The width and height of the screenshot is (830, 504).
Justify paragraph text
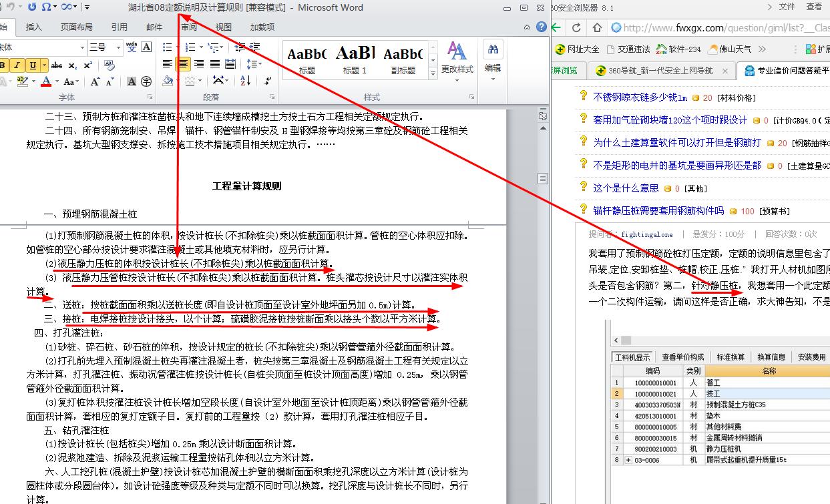coord(215,64)
